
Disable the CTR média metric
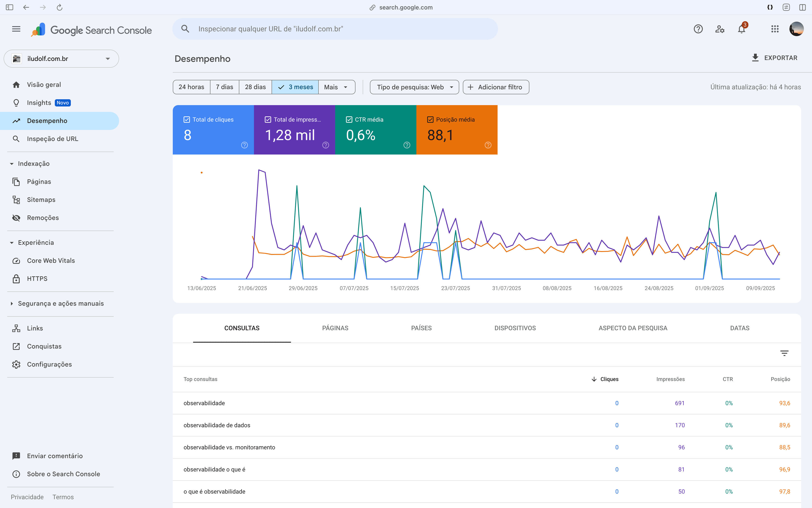[349, 119]
